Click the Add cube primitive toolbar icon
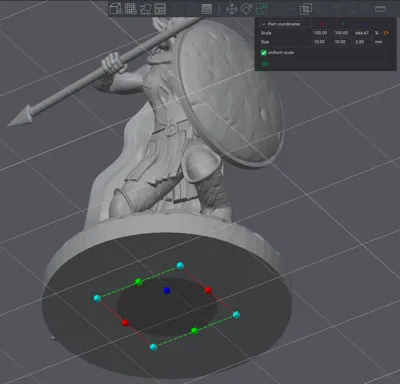 (x=116, y=9)
